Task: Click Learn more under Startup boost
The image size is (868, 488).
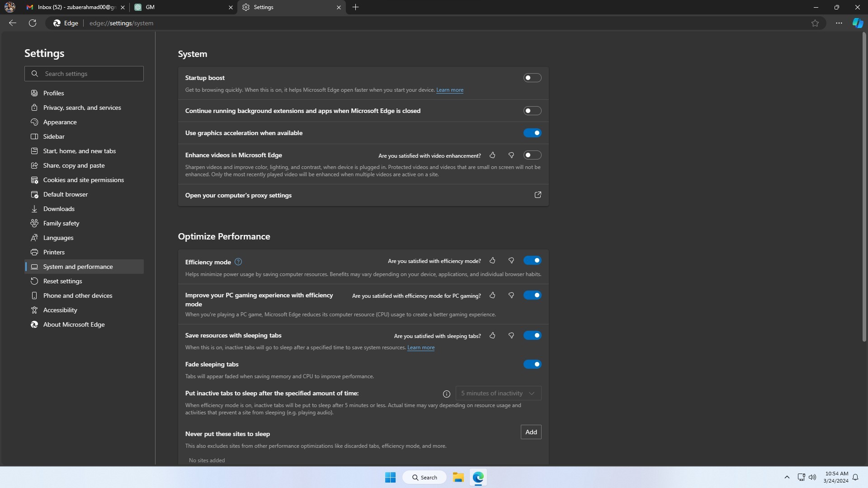Action: 449,90
